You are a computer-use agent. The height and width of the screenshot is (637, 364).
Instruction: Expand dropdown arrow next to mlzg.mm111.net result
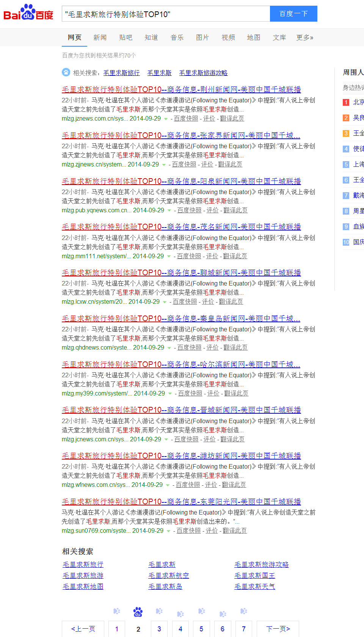169,257
